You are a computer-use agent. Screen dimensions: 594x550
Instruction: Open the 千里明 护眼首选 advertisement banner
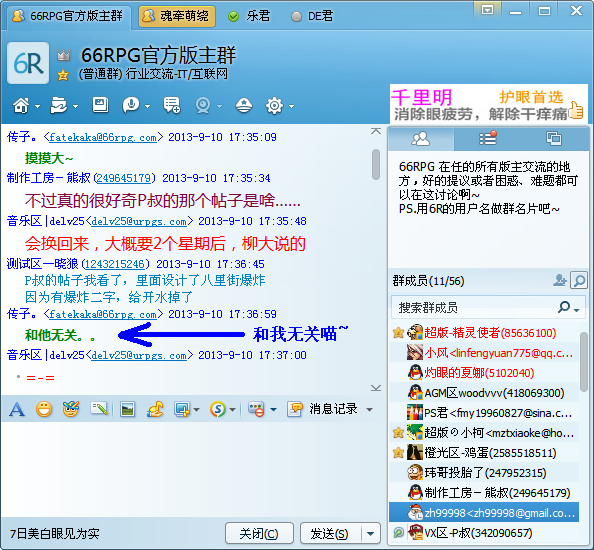(x=489, y=105)
